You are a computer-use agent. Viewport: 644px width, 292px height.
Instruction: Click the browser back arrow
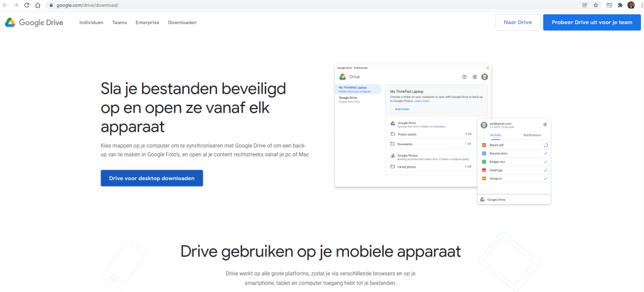5,5
